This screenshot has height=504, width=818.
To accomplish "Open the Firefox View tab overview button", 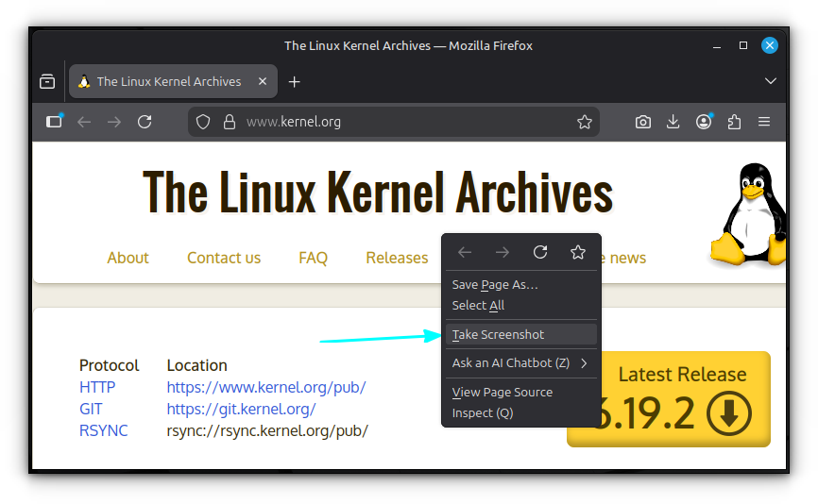I will (x=47, y=82).
